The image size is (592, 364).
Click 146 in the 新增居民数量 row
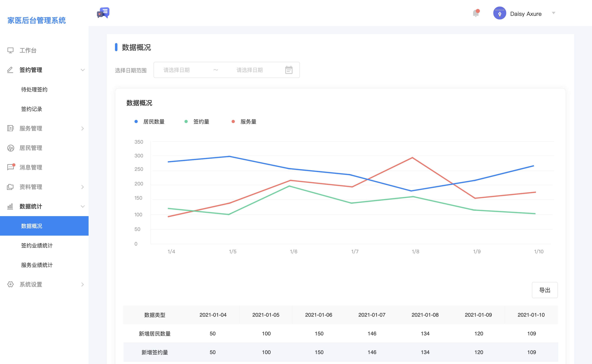click(x=372, y=334)
